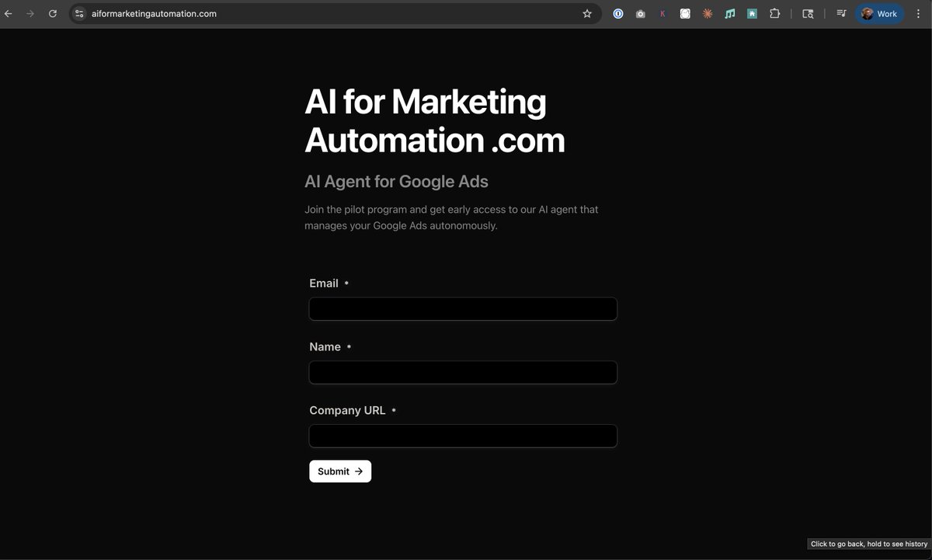Reload the page with the refresh icon
Image resolution: width=932 pixels, height=560 pixels.
point(53,14)
